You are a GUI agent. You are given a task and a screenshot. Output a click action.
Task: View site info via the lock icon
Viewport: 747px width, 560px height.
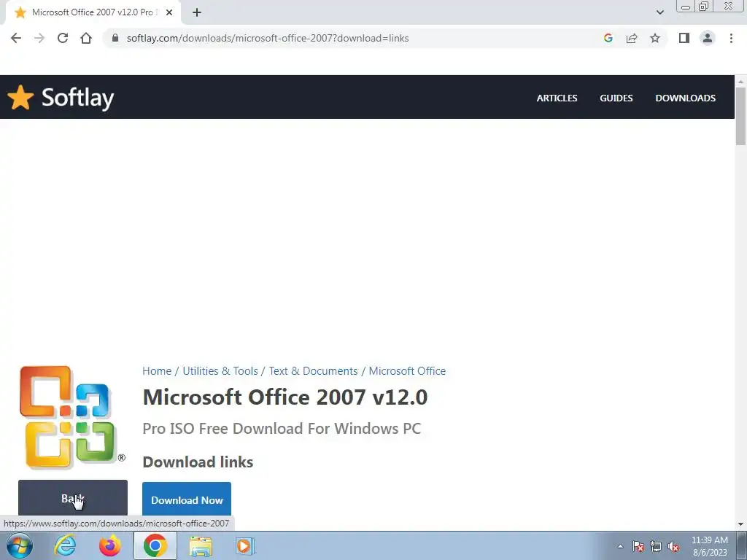[115, 38]
